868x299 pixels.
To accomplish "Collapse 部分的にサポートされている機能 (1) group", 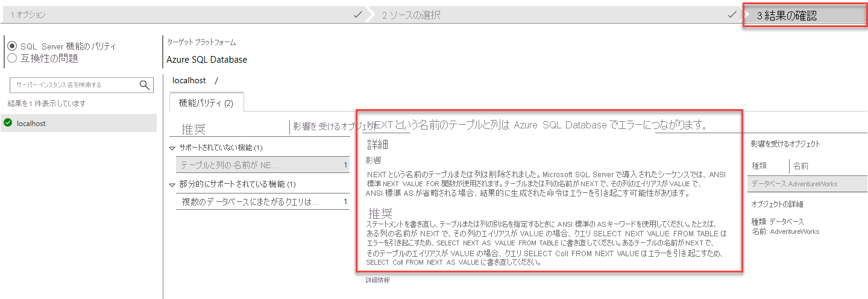I will (172, 184).
